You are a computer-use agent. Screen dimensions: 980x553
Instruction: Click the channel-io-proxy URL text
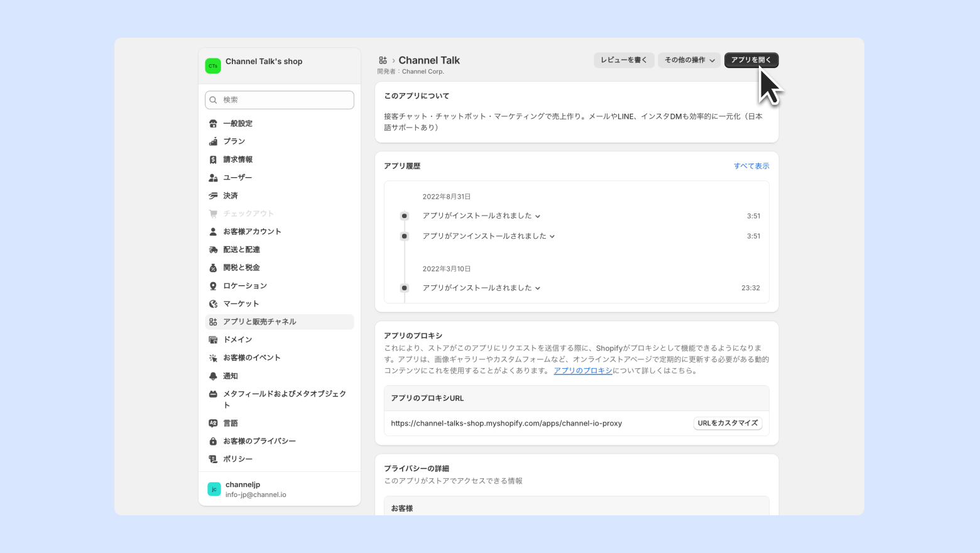(506, 424)
